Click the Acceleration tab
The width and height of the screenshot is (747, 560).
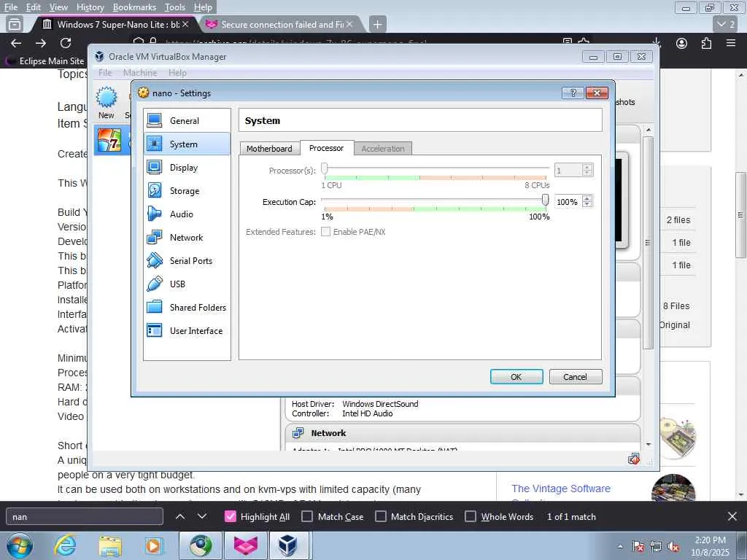[x=382, y=149]
